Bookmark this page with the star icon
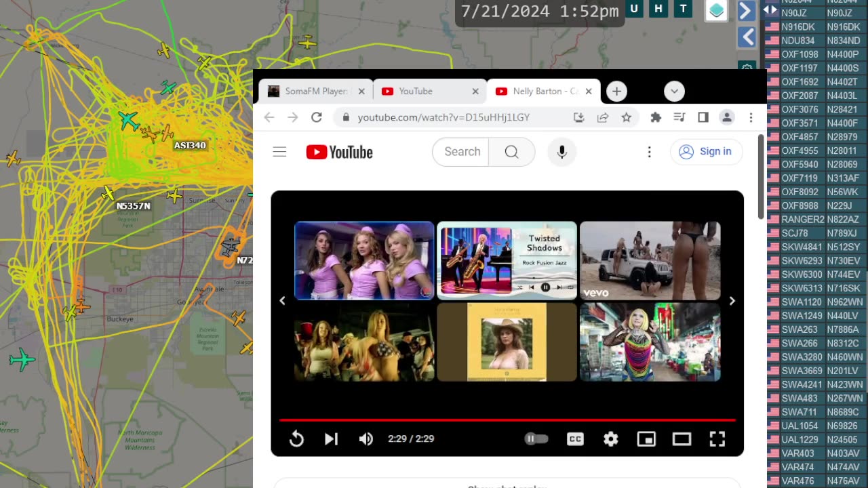868x488 pixels. [627, 117]
